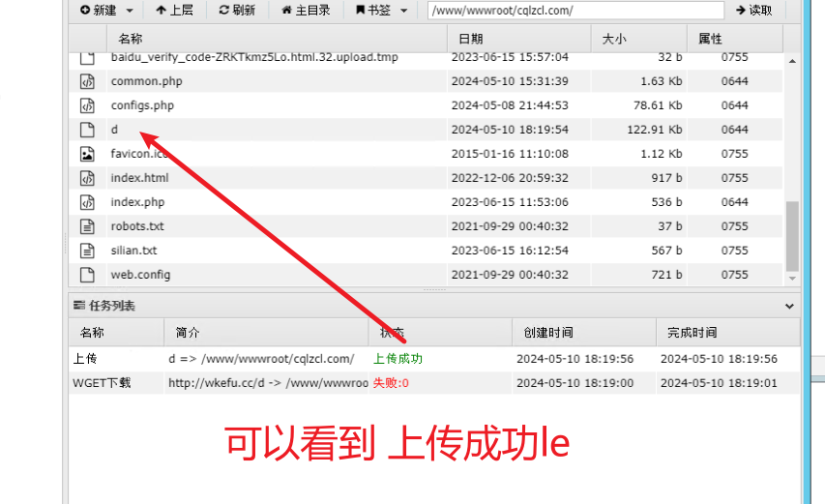This screenshot has height=504, width=825.
Task: Sort files by 日期 column header
Action: (470, 39)
